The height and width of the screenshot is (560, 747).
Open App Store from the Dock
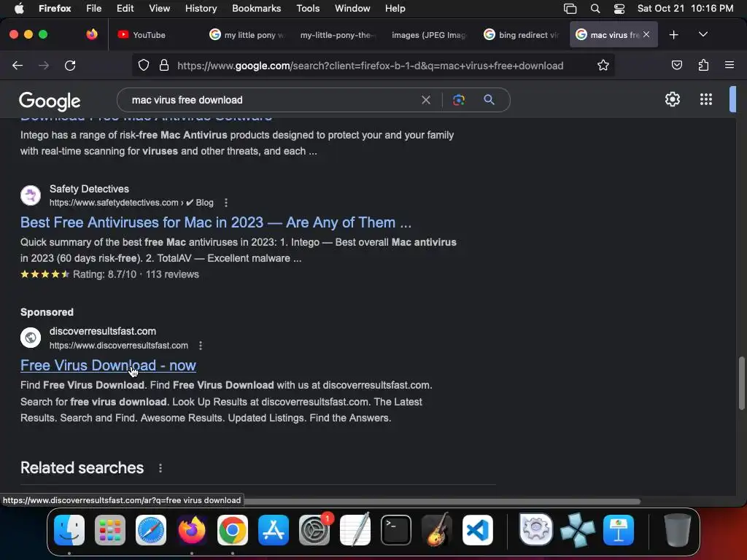click(x=274, y=530)
